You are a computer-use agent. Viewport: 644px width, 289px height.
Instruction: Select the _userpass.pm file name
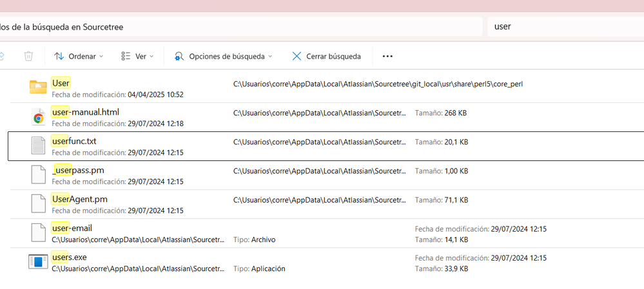77,170
